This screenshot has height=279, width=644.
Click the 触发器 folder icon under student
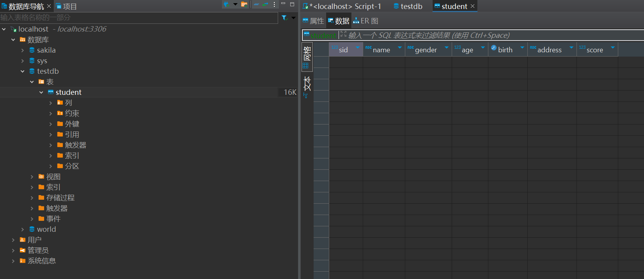(60, 145)
